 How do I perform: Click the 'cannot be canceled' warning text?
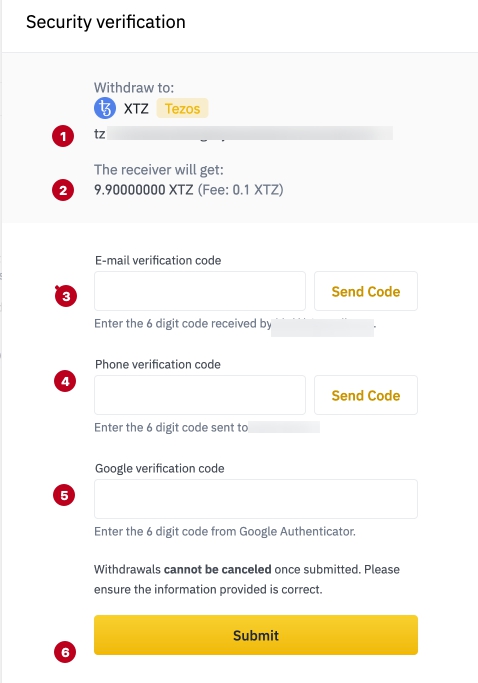point(217,569)
